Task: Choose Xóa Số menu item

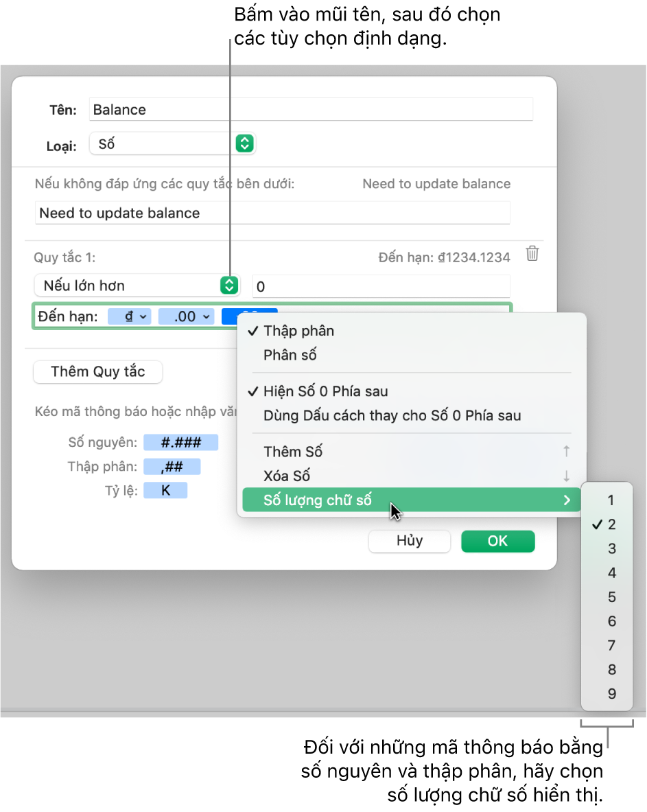Action: [412, 476]
